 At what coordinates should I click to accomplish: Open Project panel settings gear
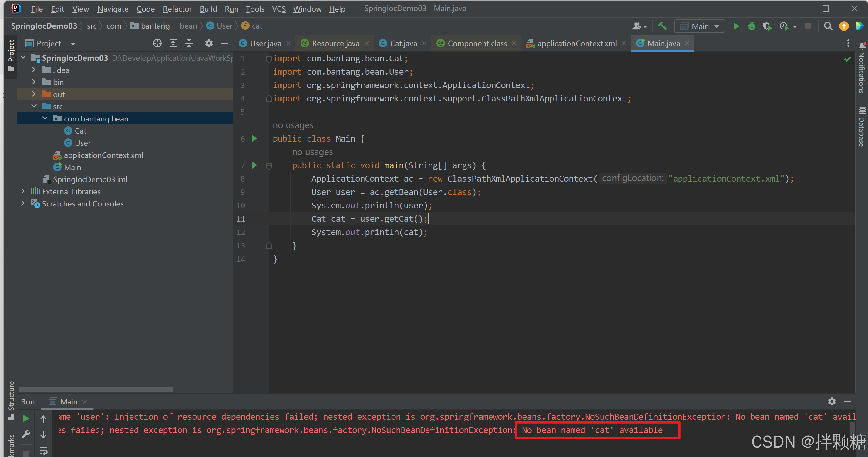209,43
